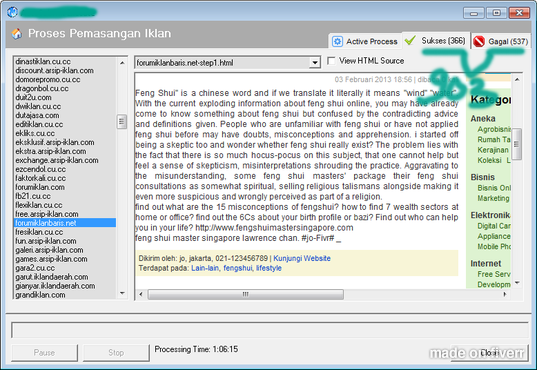The width and height of the screenshot is (537, 370).
Task: Click the red prohibited icon beside Gagal
Action: click(x=479, y=41)
